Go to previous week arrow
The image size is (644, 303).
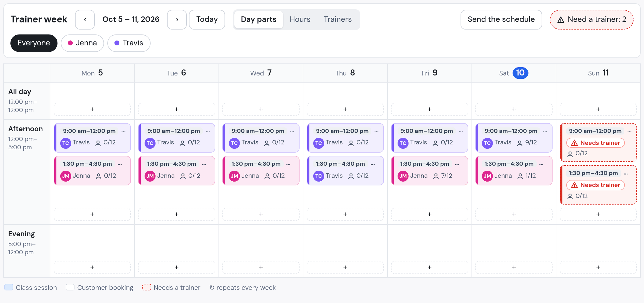point(85,19)
